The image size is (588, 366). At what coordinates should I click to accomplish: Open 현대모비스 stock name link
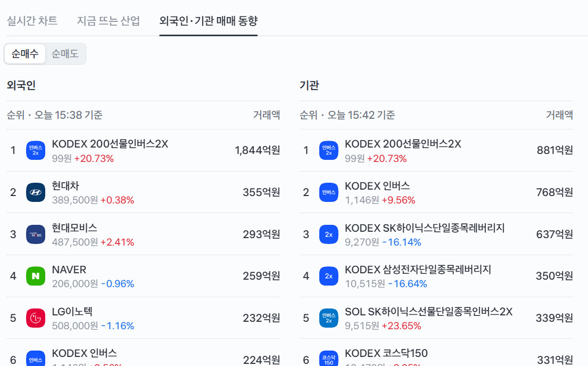pos(74,228)
